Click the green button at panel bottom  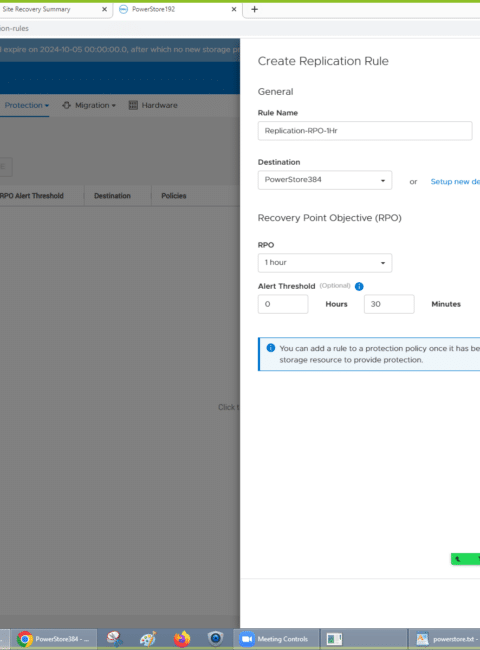[x=465, y=559]
